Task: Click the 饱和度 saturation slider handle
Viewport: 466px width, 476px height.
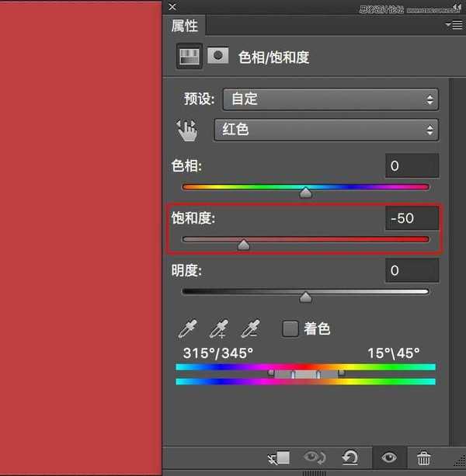Action: tap(243, 245)
